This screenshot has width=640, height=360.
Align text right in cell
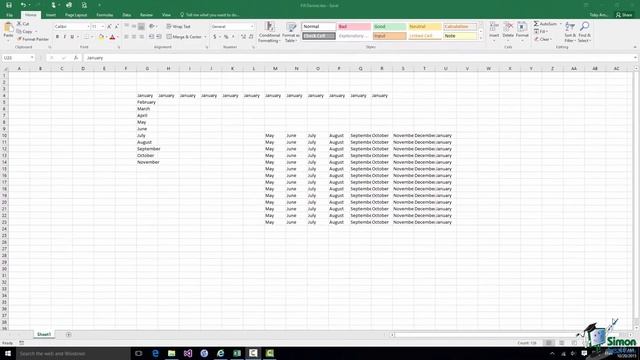[142, 37]
